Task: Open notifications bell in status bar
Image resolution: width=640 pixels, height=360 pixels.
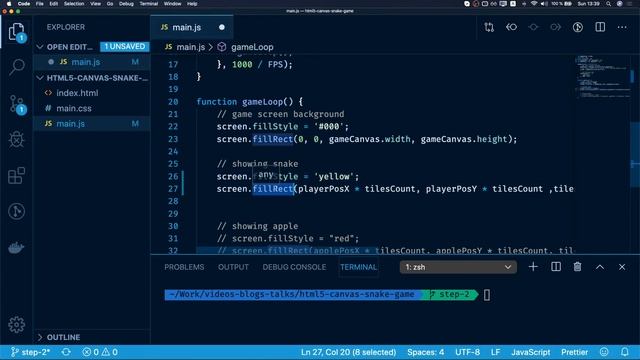Action: click(625, 352)
